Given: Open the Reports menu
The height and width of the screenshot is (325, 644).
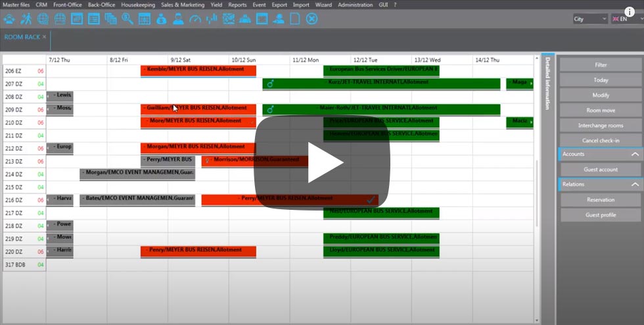Looking at the screenshot, I should [237, 5].
